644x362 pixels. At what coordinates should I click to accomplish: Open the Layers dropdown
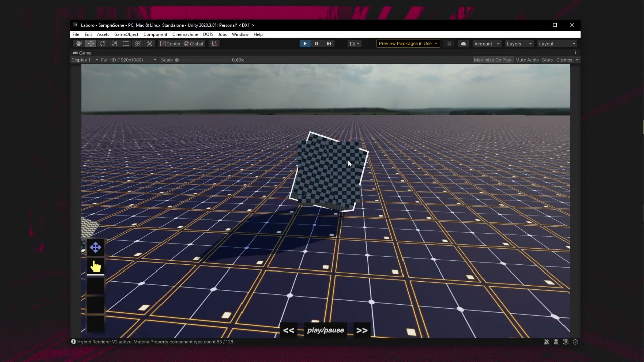pos(519,44)
